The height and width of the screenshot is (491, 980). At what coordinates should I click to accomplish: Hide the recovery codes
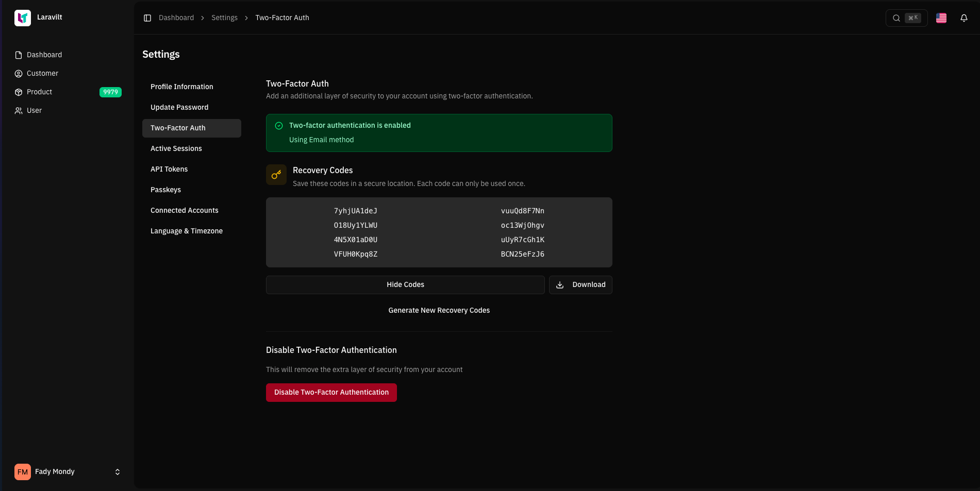[405, 284]
